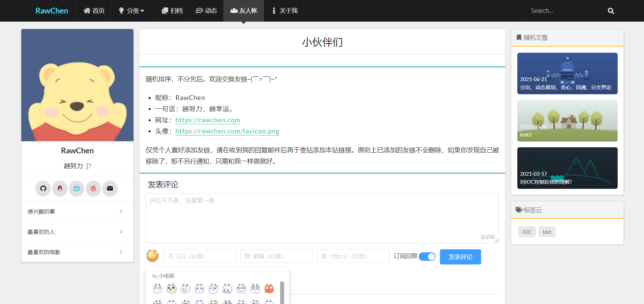Click the QQ penguin contact icon
644x304 pixels.
[x=60, y=188]
